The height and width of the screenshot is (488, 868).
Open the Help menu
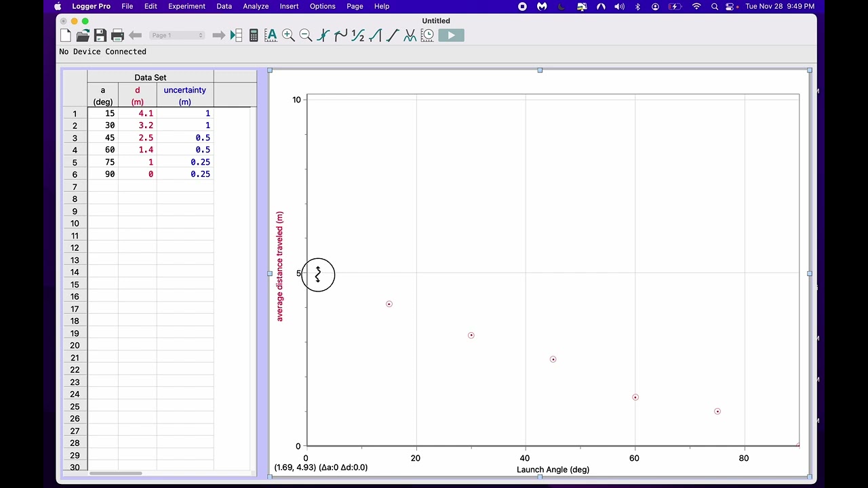(x=382, y=6)
